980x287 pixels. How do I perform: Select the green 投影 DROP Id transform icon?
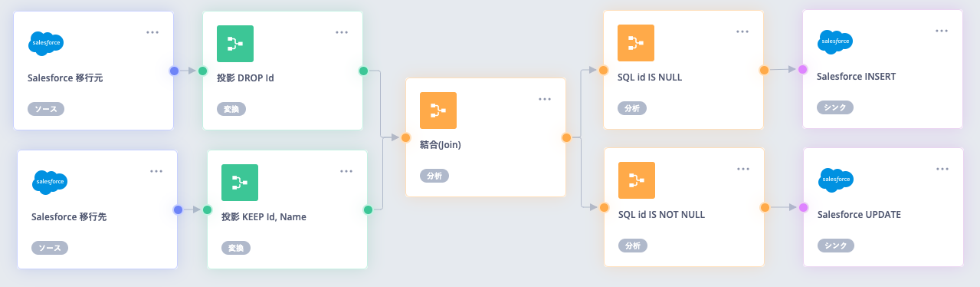coord(235,44)
